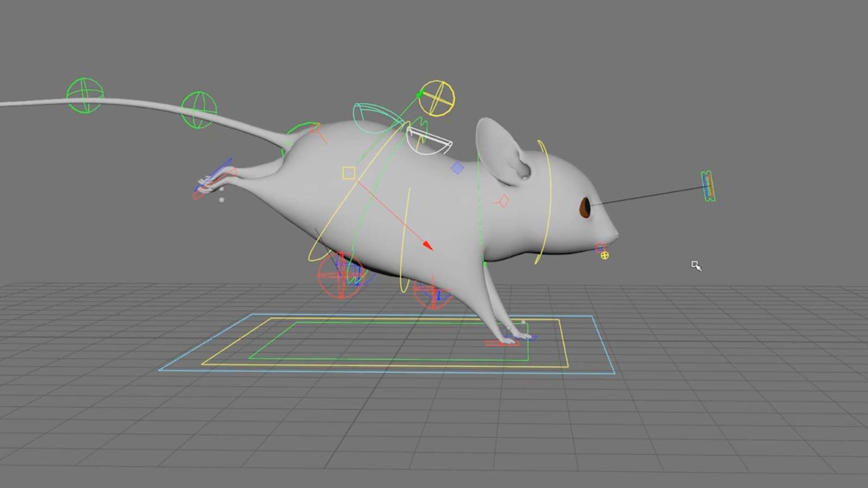868x488 pixels.
Task: Click the mouse's brown eye
Action: pos(585,207)
